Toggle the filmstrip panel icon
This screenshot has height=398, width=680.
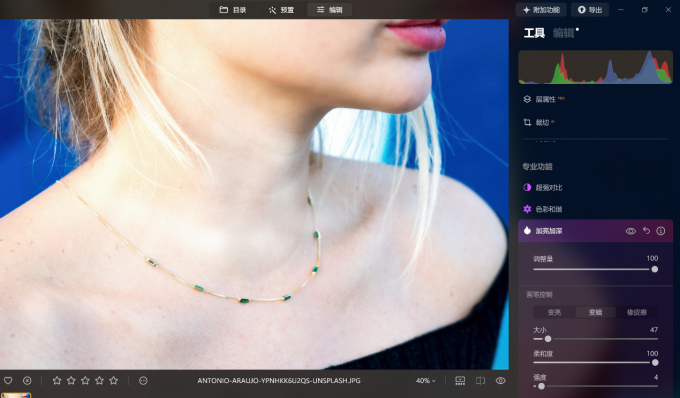pyautogui.click(x=460, y=381)
